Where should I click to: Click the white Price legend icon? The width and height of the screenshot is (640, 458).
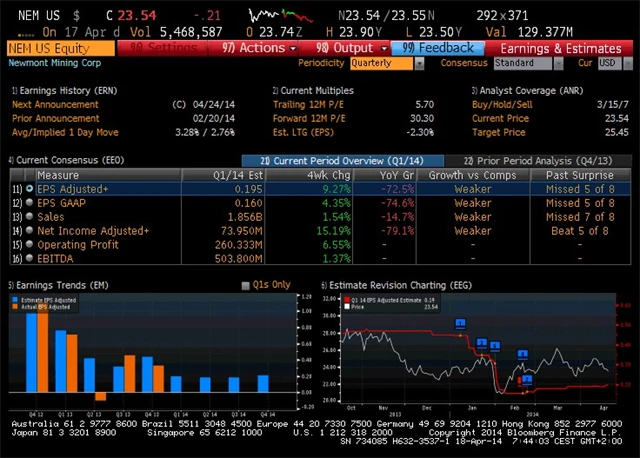346,307
